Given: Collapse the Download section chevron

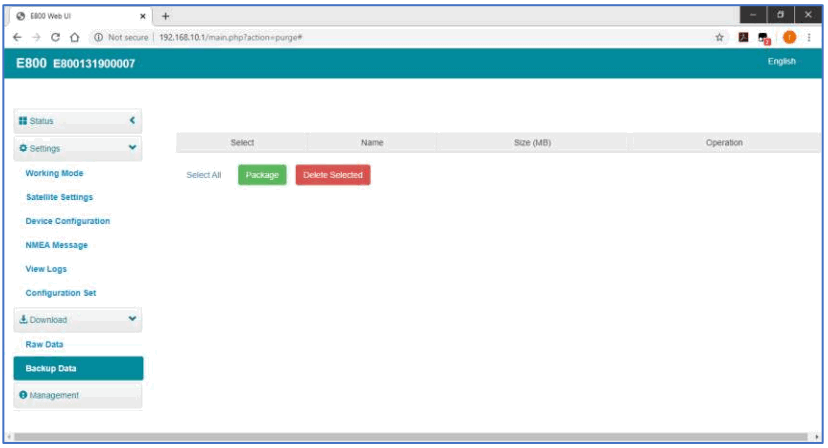Looking at the screenshot, I should coord(132,319).
